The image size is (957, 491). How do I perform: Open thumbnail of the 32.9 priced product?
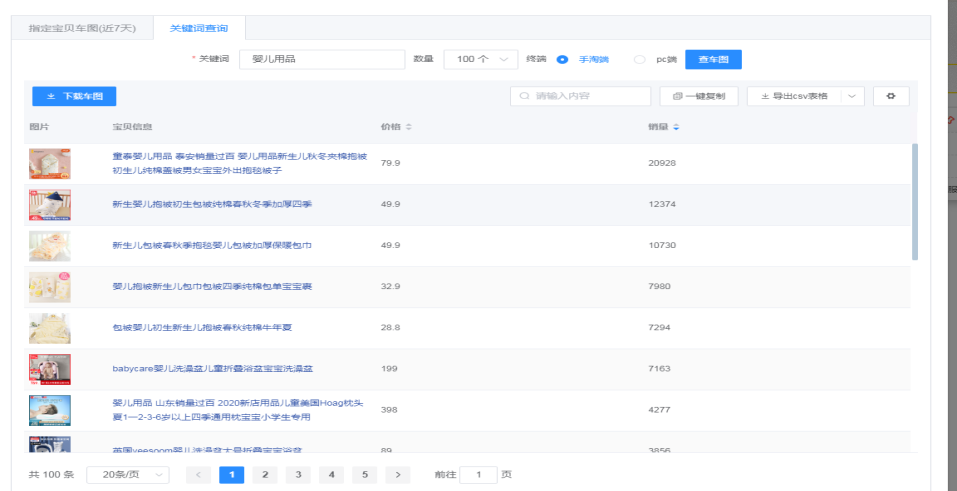[x=49, y=287]
